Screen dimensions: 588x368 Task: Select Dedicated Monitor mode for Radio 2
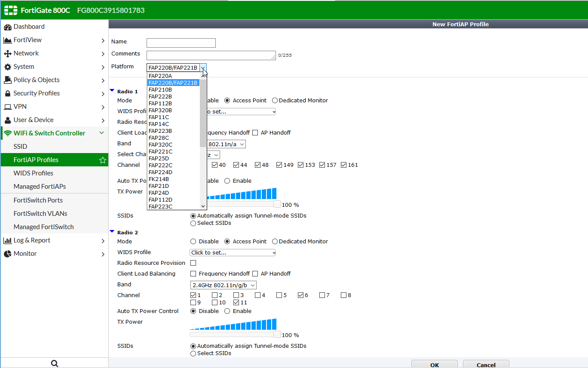click(x=275, y=242)
